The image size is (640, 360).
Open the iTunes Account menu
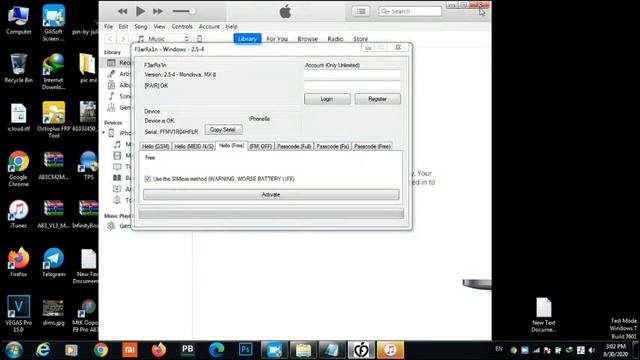click(209, 27)
